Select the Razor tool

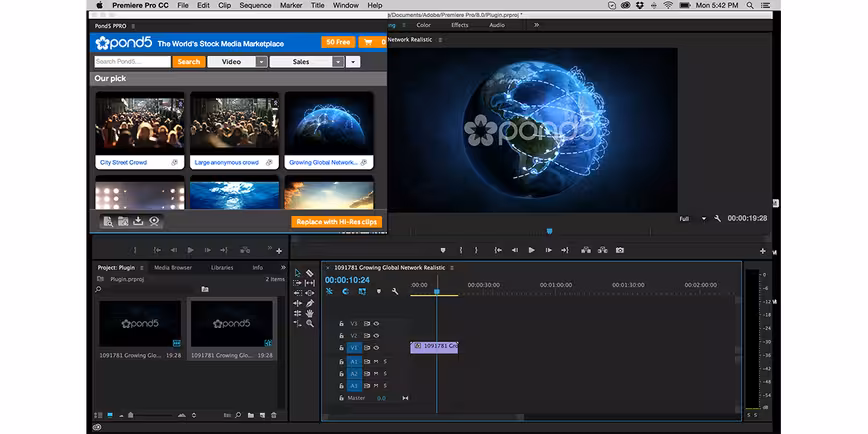(x=309, y=273)
